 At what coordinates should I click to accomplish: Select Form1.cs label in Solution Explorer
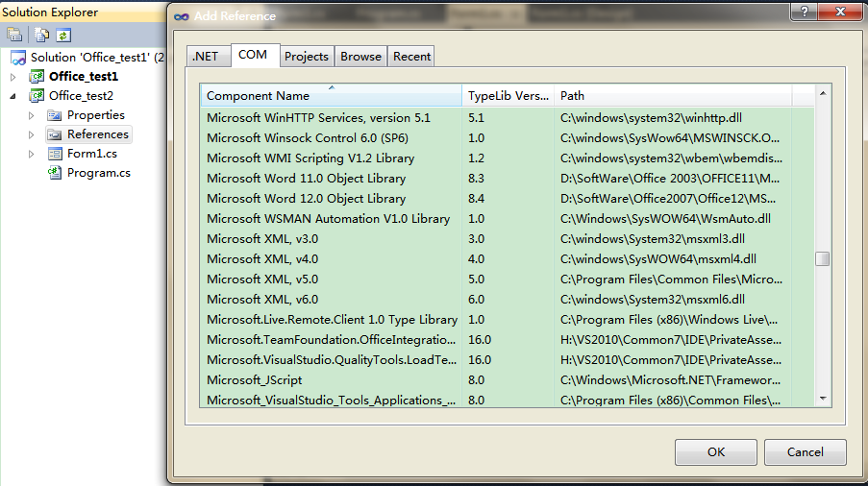(x=92, y=154)
